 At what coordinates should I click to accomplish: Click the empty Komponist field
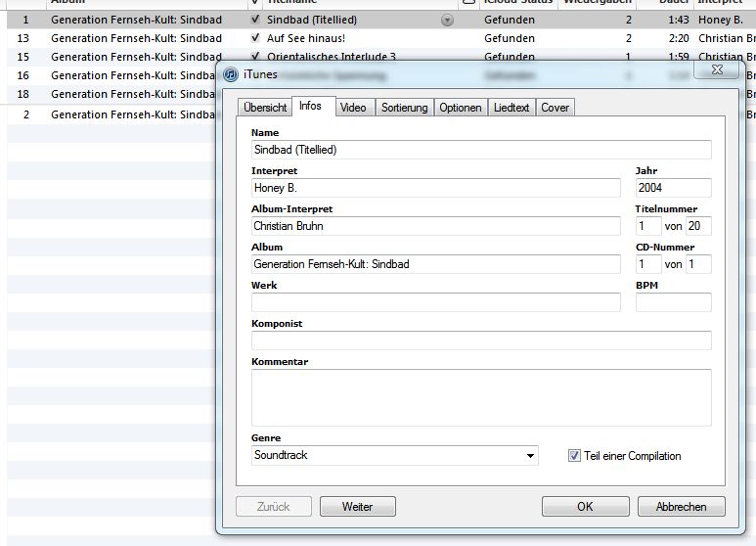click(x=481, y=341)
